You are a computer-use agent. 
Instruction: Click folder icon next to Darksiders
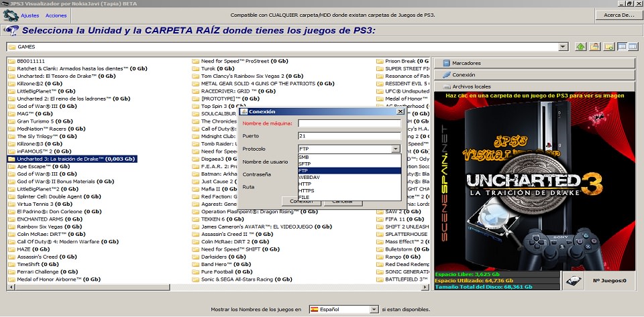[195, 257]
